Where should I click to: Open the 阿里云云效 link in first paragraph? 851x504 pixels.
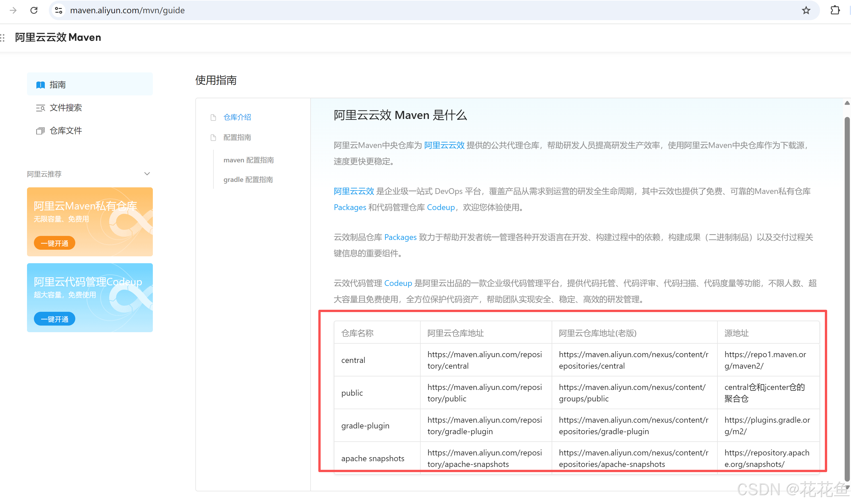tap(444, 145)
